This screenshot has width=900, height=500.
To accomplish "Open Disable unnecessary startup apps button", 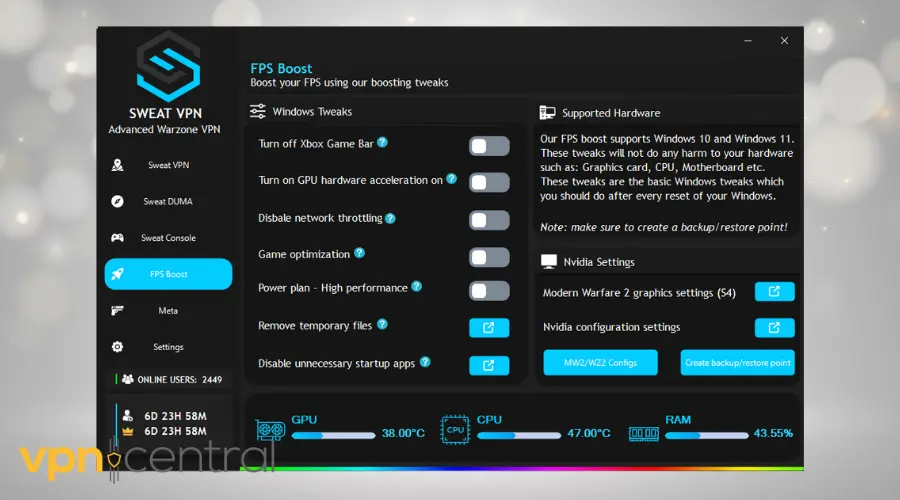I will point(489,366).
